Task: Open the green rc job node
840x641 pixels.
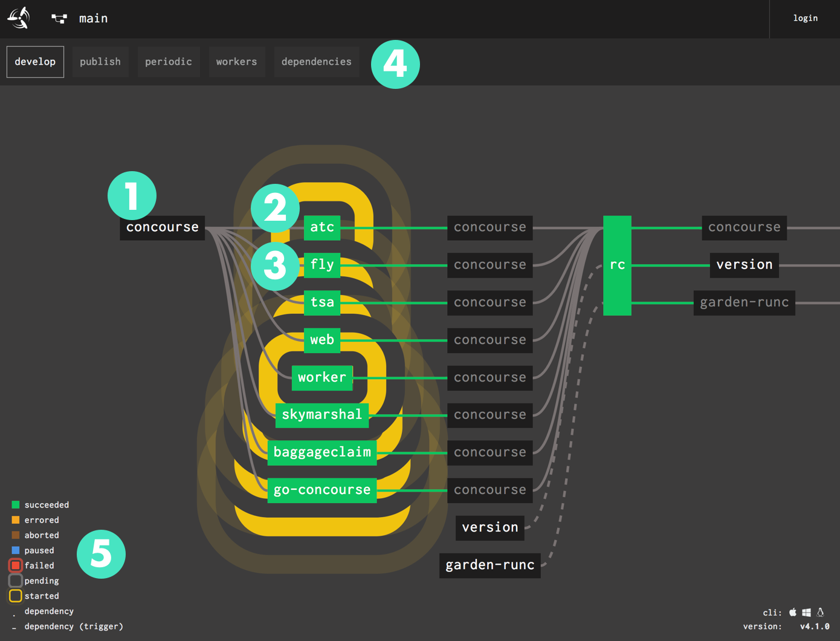Action: tap(616, 265)
